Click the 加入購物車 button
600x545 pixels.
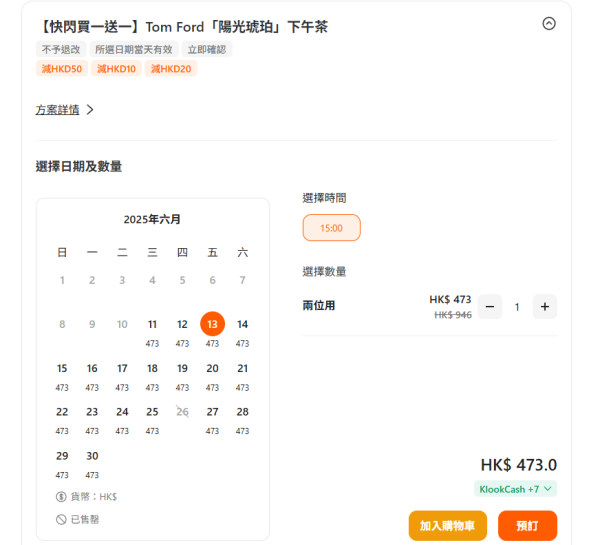click(448, 525)
